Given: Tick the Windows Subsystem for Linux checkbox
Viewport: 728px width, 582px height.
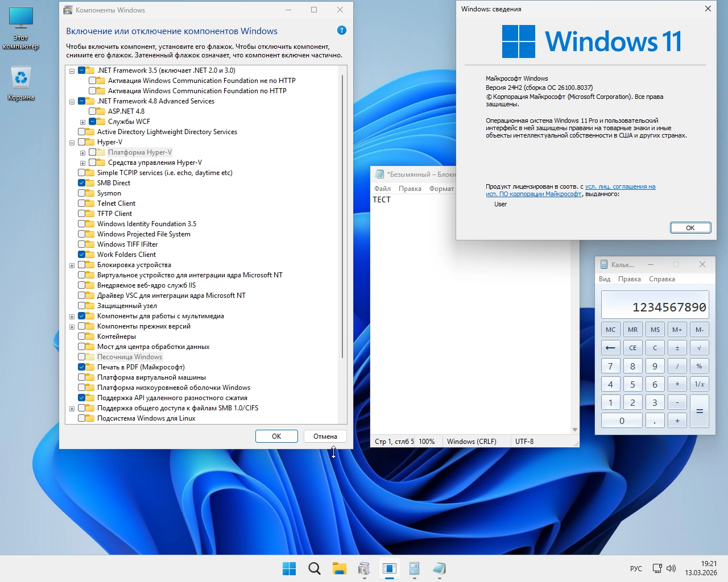Looking at the screenshot, I should point(82,418).
